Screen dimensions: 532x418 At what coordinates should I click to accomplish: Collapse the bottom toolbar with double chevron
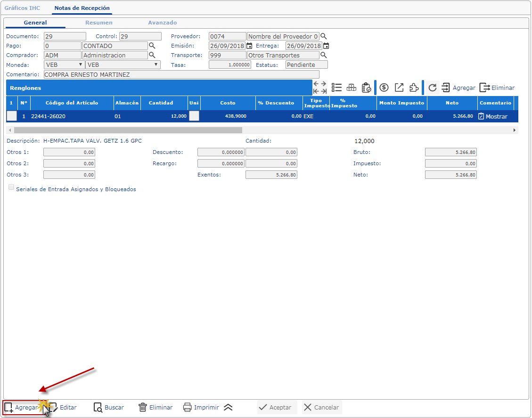(x=228, y=408)
